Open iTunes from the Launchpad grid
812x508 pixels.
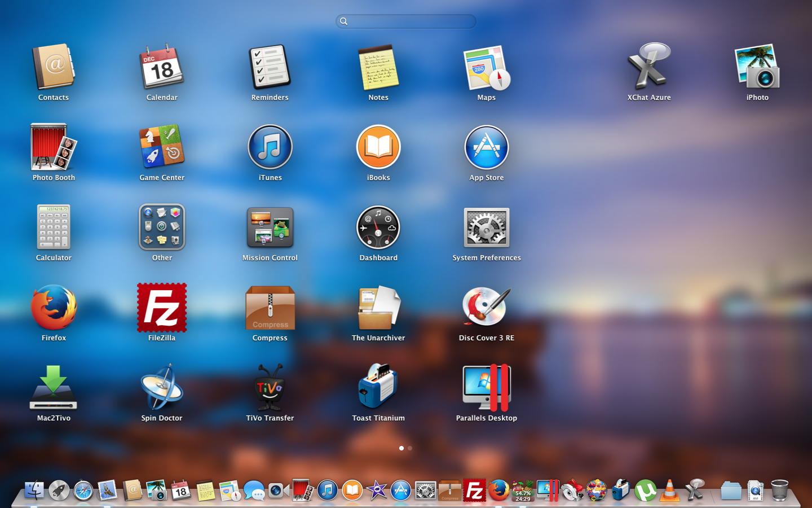(270, 147)
